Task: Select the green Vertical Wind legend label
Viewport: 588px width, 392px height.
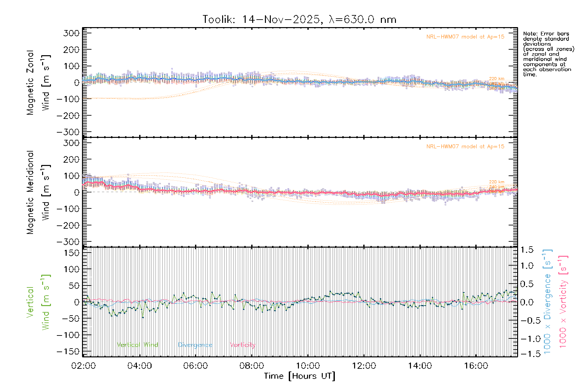Action: (137, 345)
